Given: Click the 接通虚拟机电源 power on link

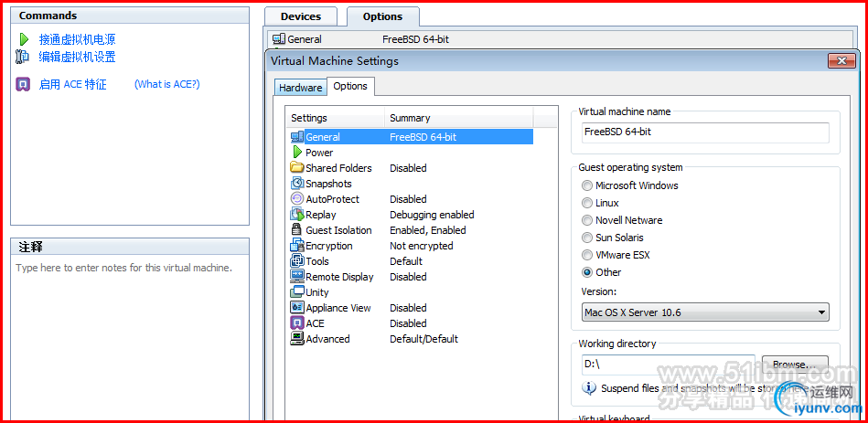Looking at the screenshot, I should pyautogui.click(x=78, y=39).
